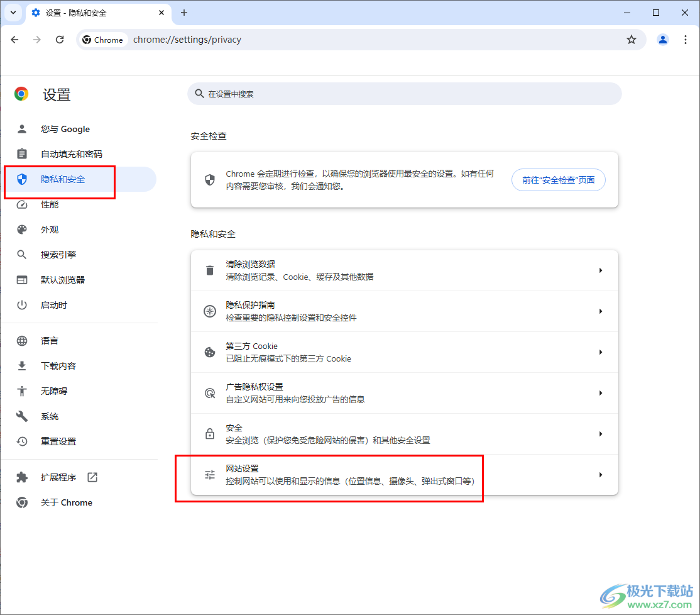
Task: Click the Chrome logo next to 设置
Action: (x=21, y=94)
